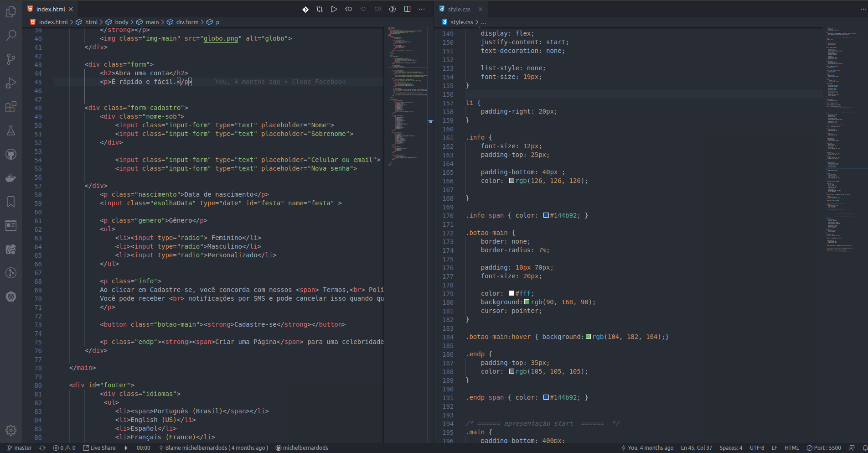Run the file with the play icon
Viewport: 868px width, 453px height.
(x=334, y=9)
